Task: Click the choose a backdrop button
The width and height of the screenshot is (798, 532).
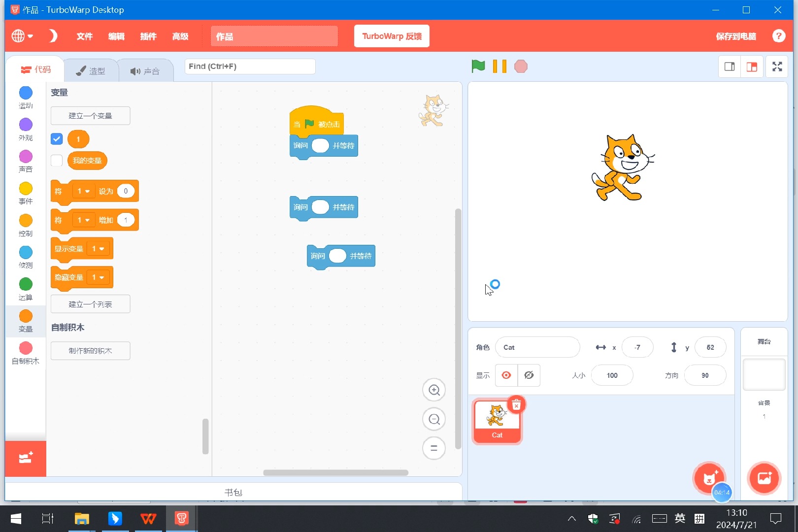Action: tap(764, 477)
